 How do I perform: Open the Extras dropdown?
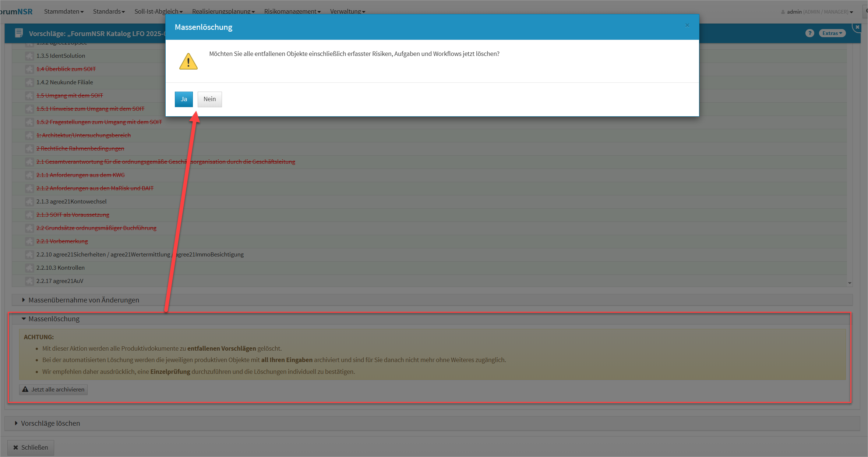832,33
